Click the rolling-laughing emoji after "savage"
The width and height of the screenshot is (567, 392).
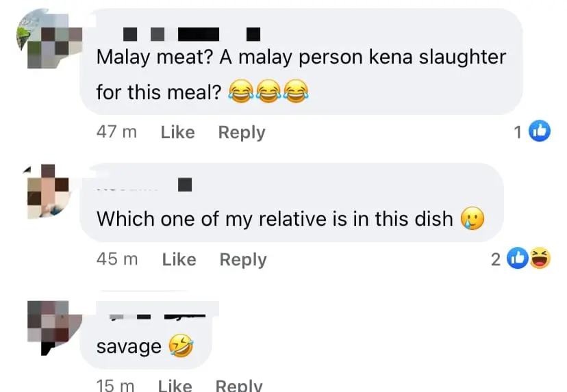pos(181,347)
